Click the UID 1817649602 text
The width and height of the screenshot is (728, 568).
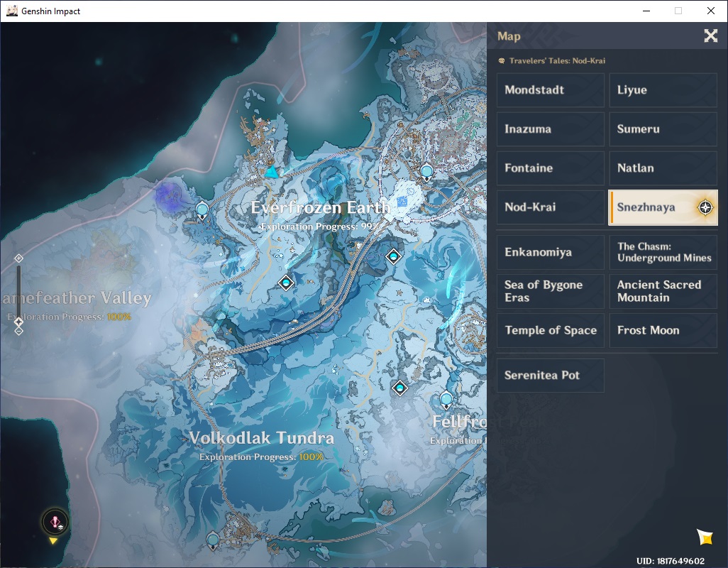[671, 561]
